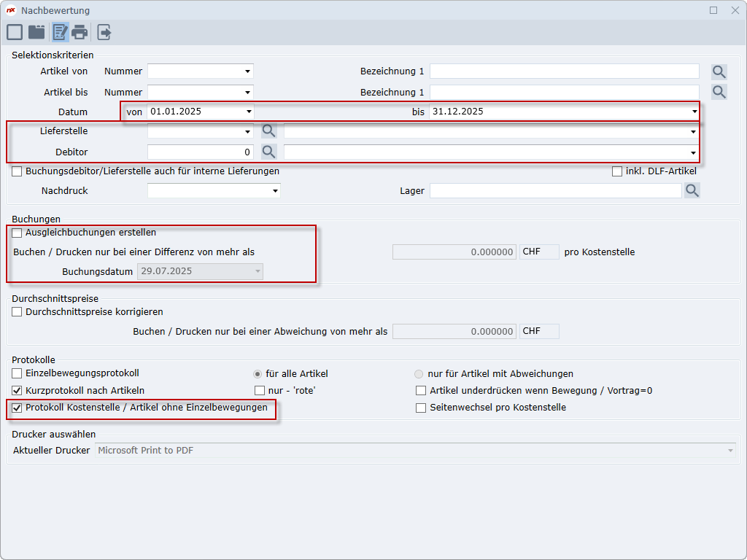This screenshot has width=747, height=560.
Task: Open the Datum 'von' date dropdown
Action: 248,112
